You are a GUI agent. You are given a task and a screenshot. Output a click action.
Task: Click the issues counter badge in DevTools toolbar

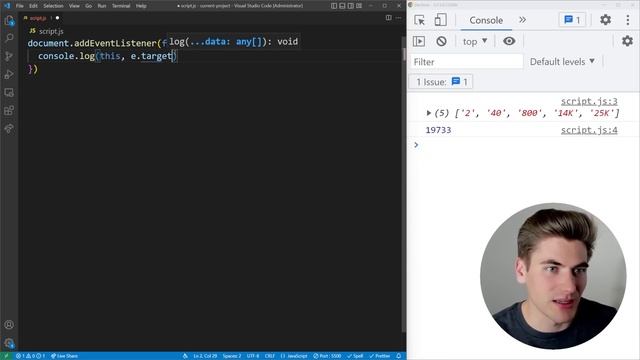coord(572,20)
